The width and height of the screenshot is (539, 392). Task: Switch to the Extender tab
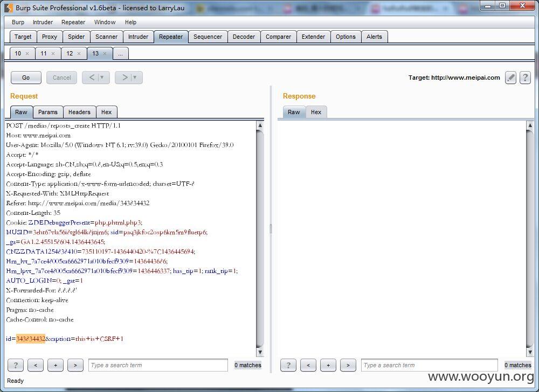314,37
